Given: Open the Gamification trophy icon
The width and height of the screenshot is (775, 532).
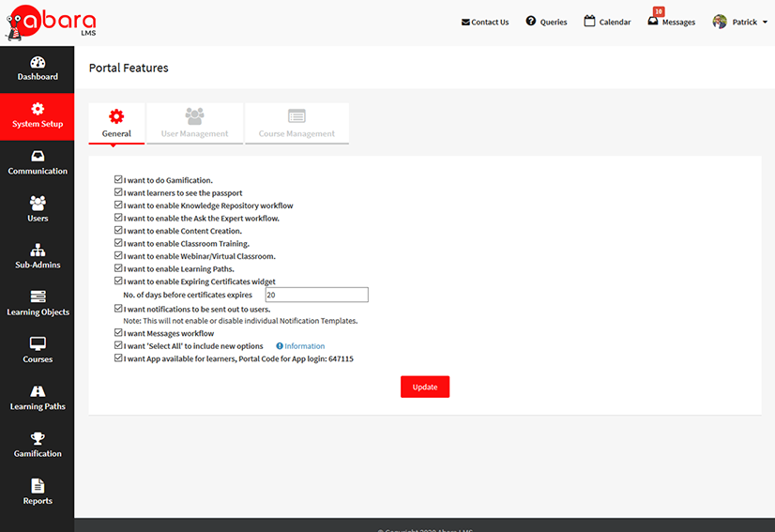Looking at the screenshot, I should pyautogui.click(x=38, y=438).
